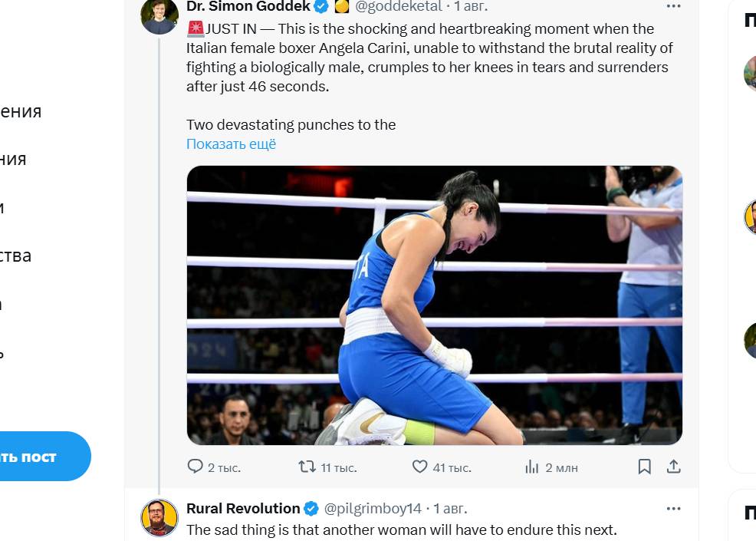Repost the Angela Carini tweet
This screenshot has height=541, width=756.
point(307,467)
